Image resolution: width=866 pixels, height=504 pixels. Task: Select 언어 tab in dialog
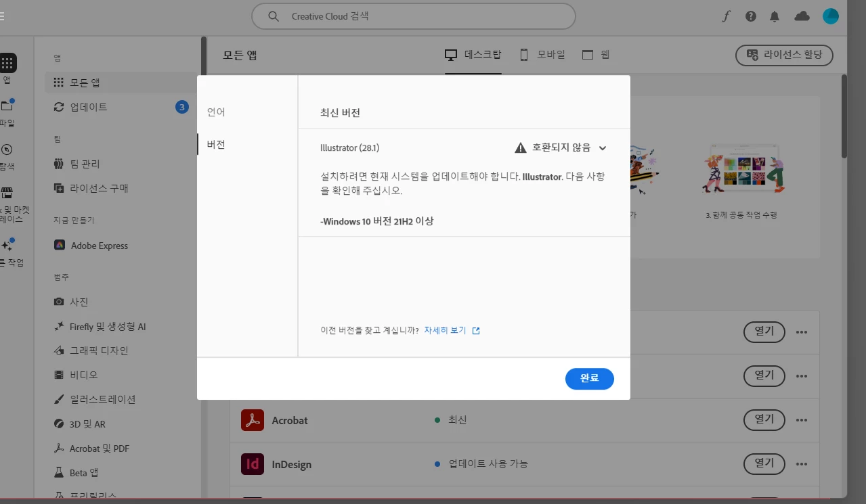pos(216,112)
